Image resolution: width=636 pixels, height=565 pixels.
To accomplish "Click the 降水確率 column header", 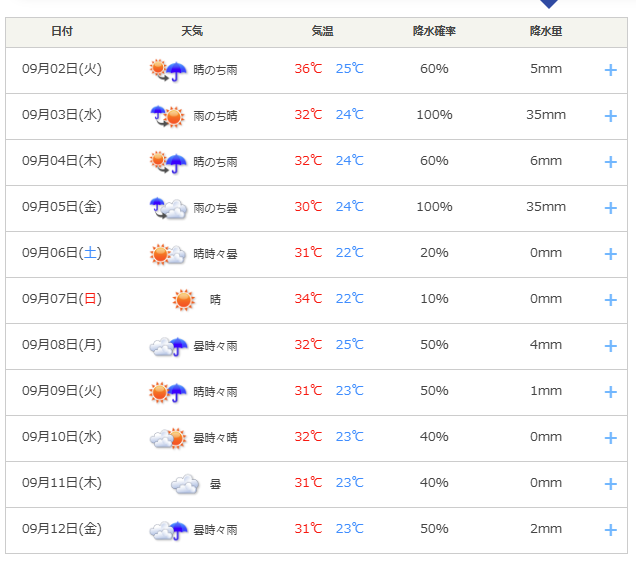I will point(434,31).
